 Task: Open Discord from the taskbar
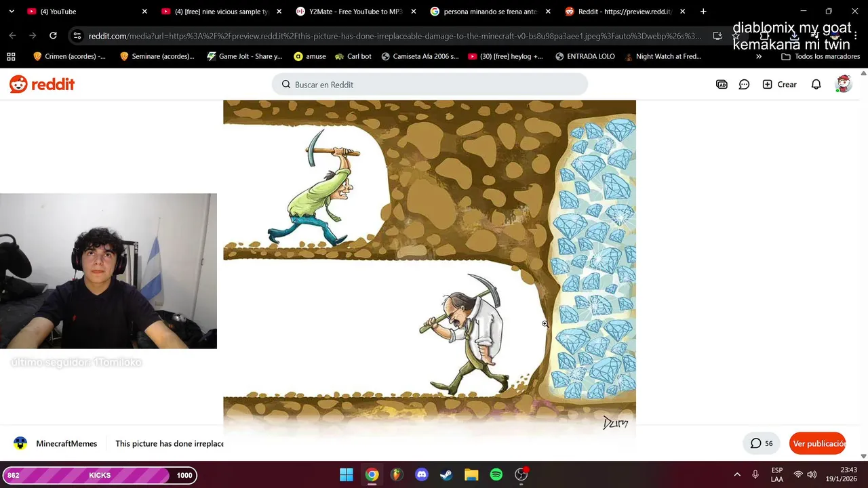coord(422,474)
